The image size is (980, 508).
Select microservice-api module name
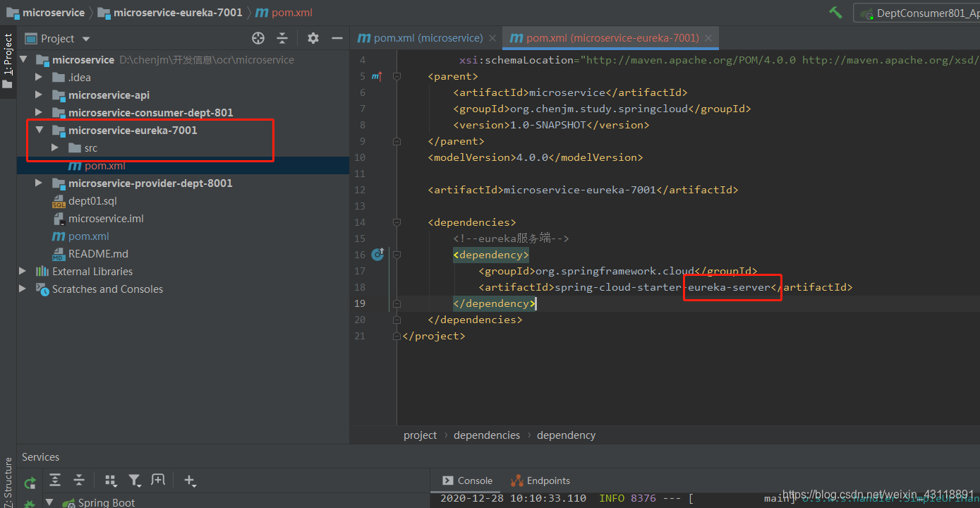tap(109, 95)
